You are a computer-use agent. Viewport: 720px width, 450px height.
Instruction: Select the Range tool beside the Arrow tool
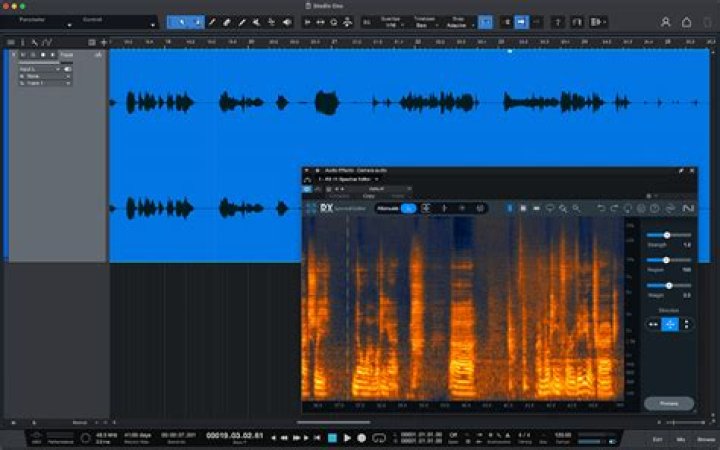199,22
